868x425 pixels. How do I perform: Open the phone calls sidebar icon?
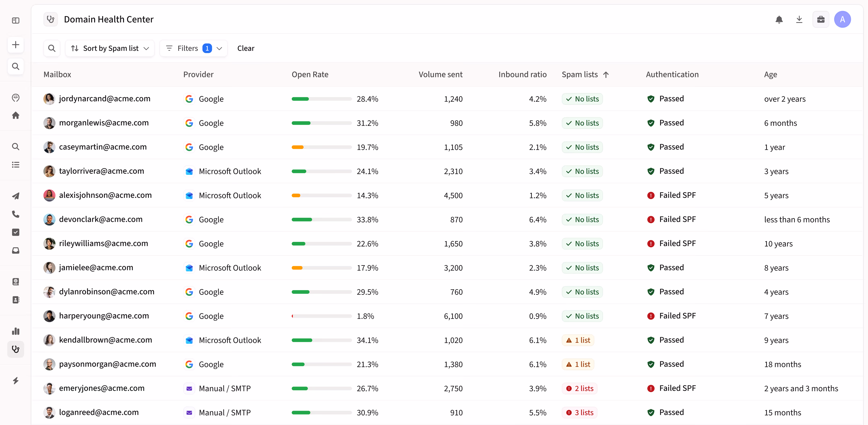(15, 214)
